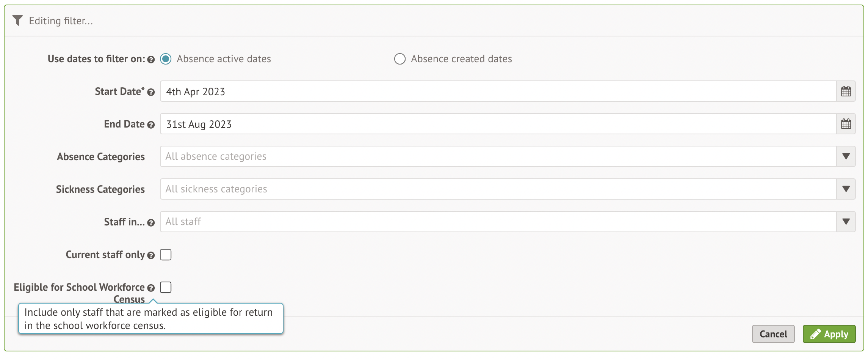The image size is (868, 359).
Task: Click help icon next to Start Date
Action: [151, 92]
